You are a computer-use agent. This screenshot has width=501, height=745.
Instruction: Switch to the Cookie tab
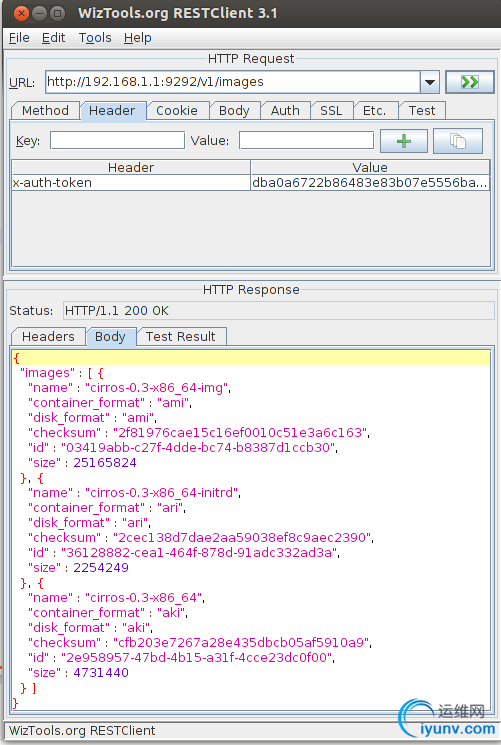tap(177, 111)
